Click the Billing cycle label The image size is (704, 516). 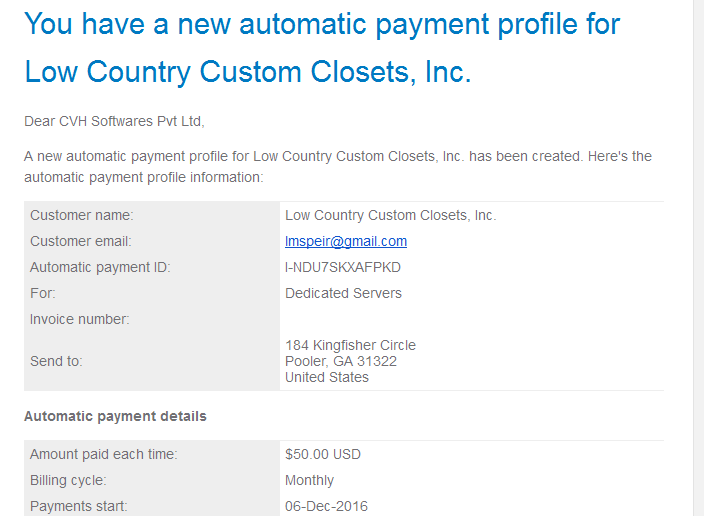[x=68, y=481]
